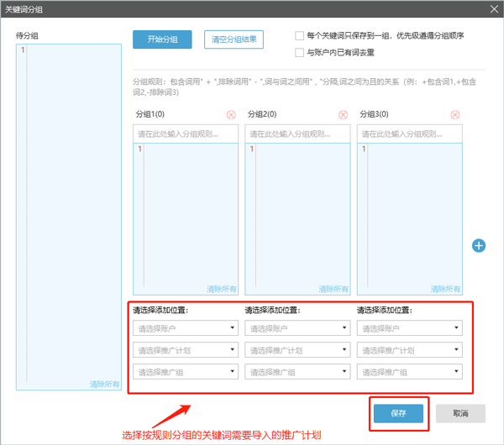Enable 每个关键词只保存到一组 checkbox
Image resolution: width=504 pixels, height=445 pixels.
[299, 36]
